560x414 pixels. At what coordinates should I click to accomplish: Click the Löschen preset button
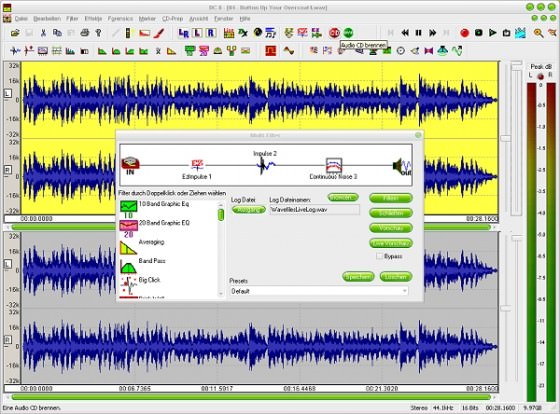(396, 276)
